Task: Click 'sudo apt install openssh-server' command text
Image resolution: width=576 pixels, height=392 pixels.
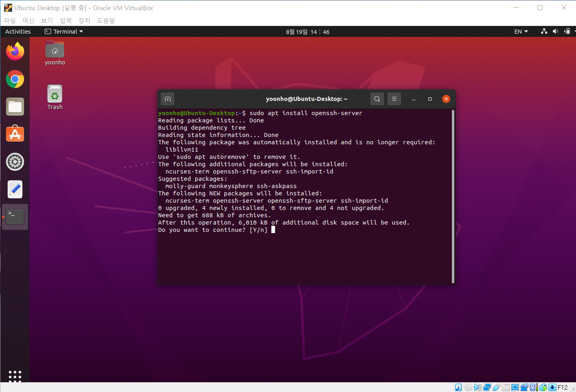Action: [x=306, y=113]
